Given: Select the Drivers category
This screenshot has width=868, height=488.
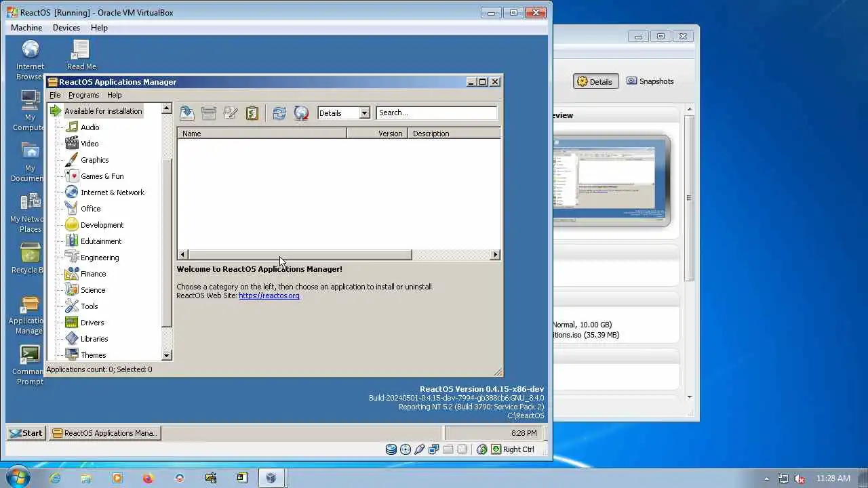Looking at the screenshot, I should [92, 323].
